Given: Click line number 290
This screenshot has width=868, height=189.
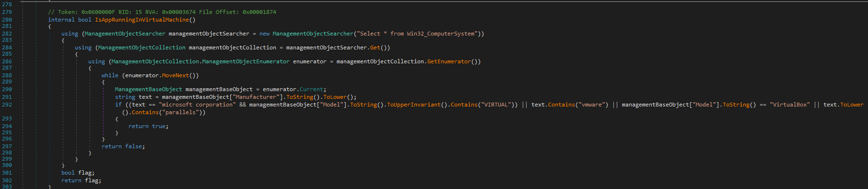Looking at the screenshot, I should [x=7, y=89].
